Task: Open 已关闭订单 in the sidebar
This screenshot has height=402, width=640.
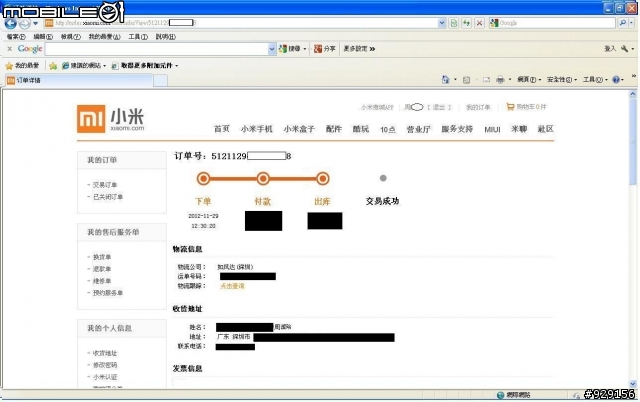Action: point(108,197)
